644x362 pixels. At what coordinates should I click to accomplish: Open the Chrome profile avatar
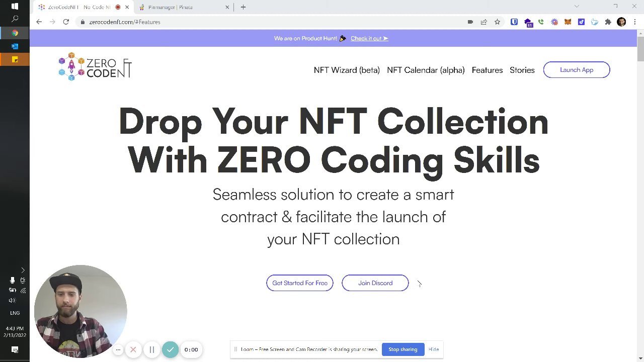tap(621, 22)
